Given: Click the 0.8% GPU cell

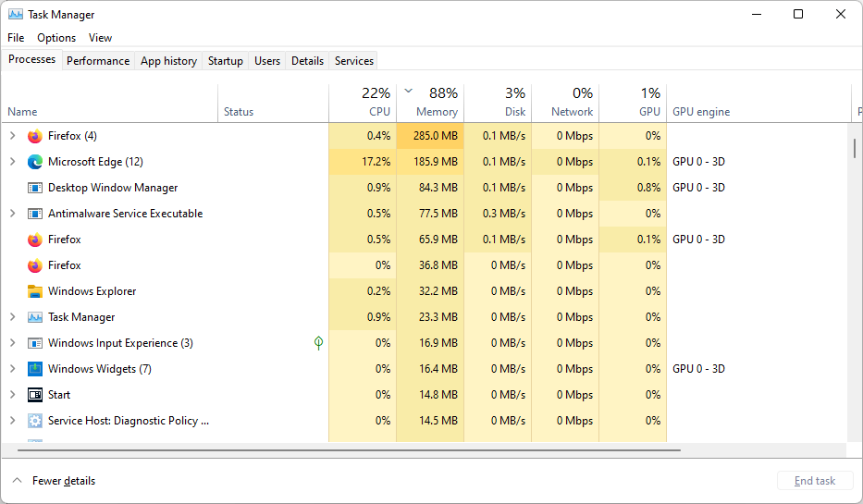Looking at the screenshot, I should tap(633, 188).
